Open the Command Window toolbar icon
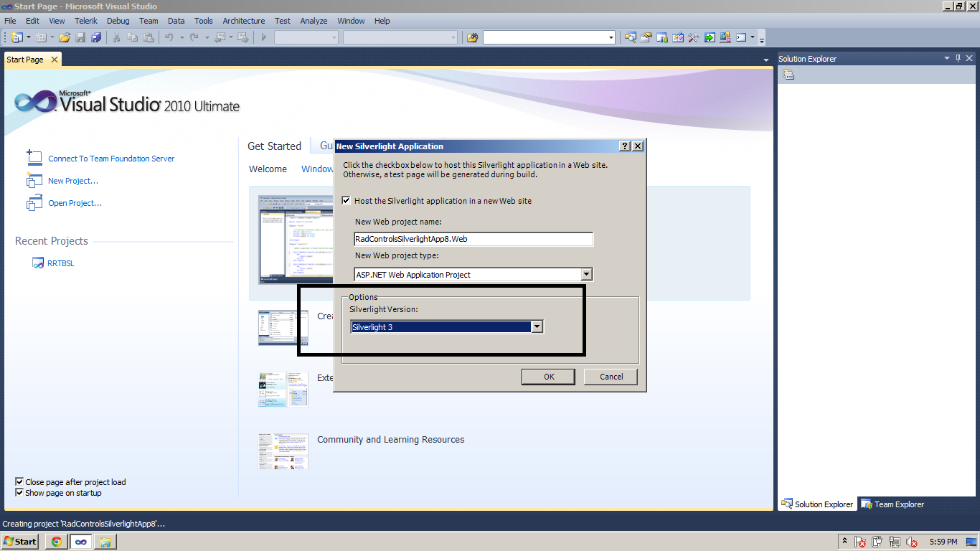This screenshot has height=551, width=980. 741,37
